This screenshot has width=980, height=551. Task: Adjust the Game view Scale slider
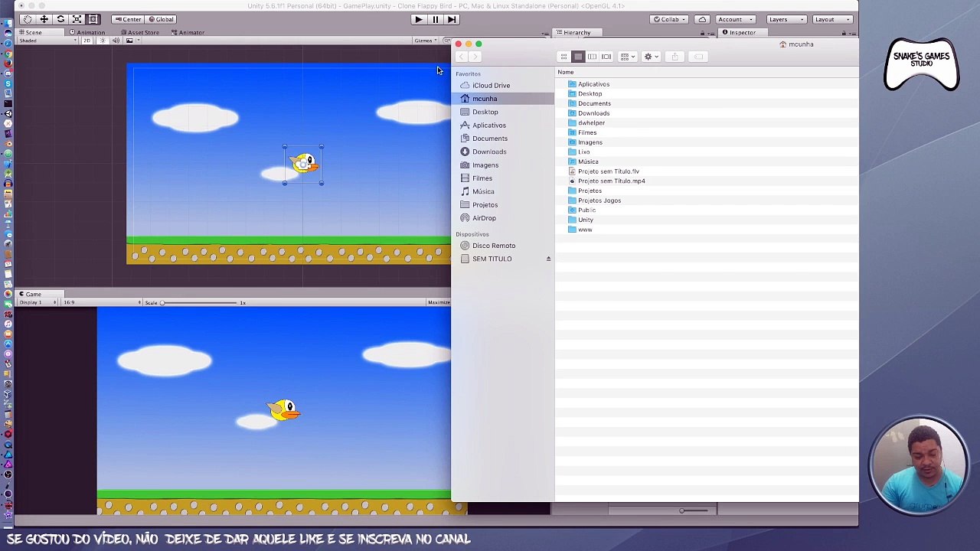pyautogui.click(x=199, y=302)
